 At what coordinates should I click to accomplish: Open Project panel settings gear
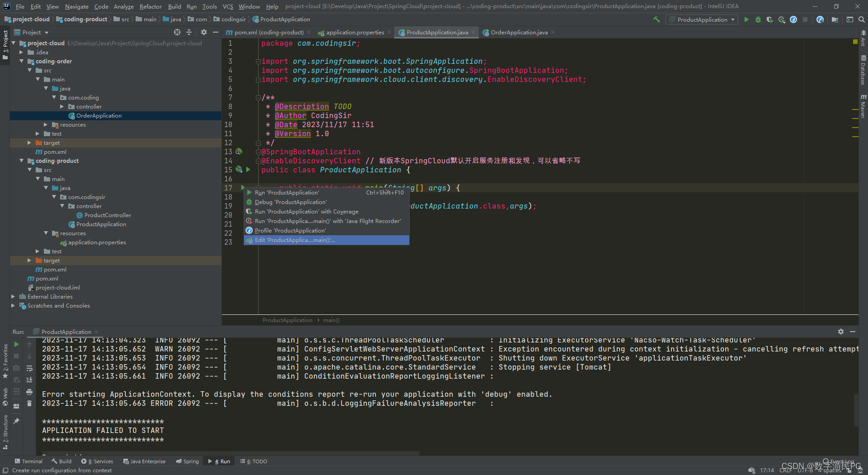coord(204,32)
